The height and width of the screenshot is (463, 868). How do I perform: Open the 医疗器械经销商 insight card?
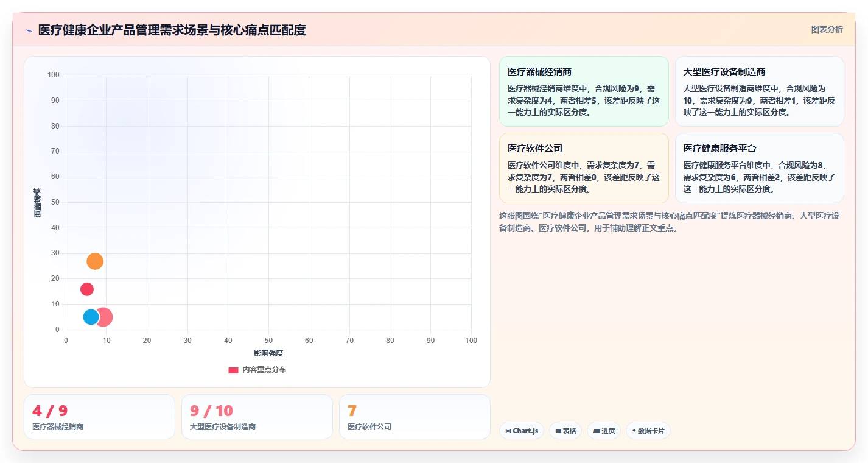click(x=584, y=91)
